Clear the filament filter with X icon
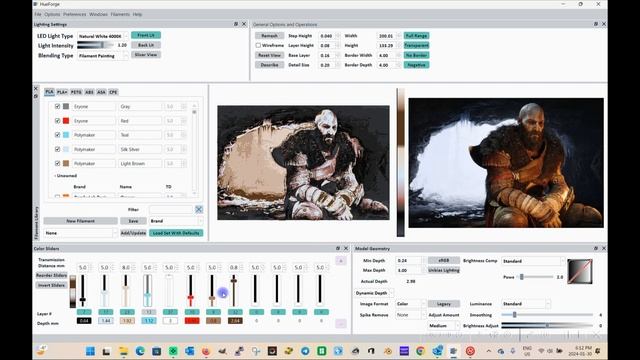The height and width of the screenshot is (360, 640). tap(199, 209)
